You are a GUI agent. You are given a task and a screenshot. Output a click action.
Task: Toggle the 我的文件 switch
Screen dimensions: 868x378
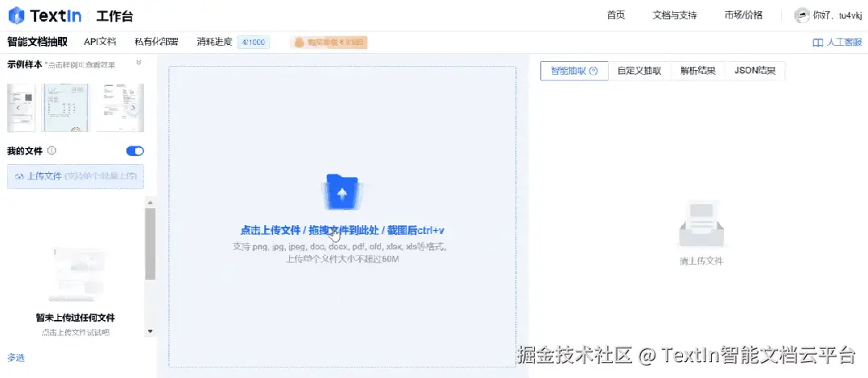click(135, 151)
